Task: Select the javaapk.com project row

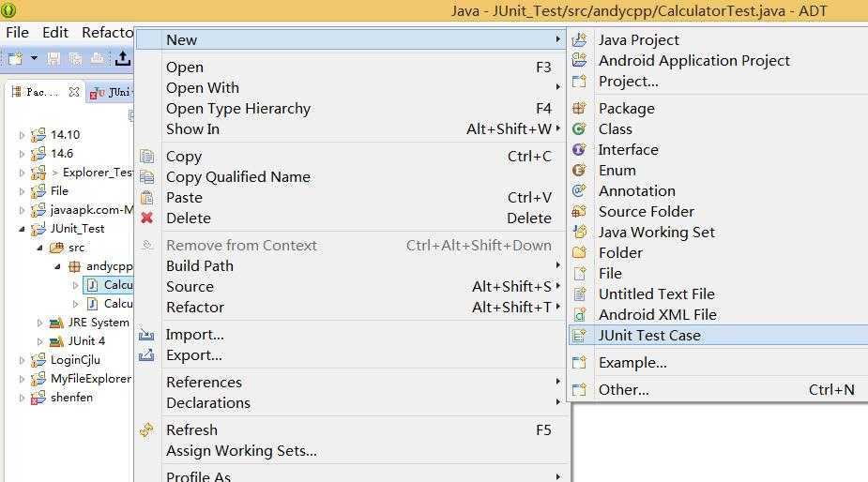Action: click(x=82, y=210)
